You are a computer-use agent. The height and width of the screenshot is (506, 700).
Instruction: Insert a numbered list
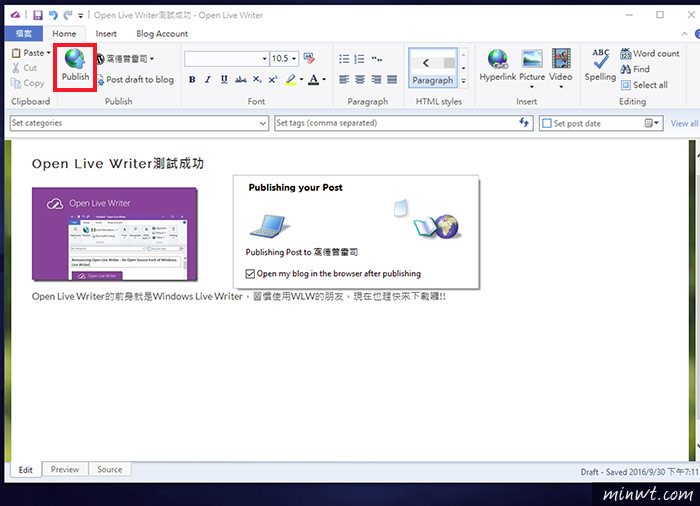click(359, 59)
